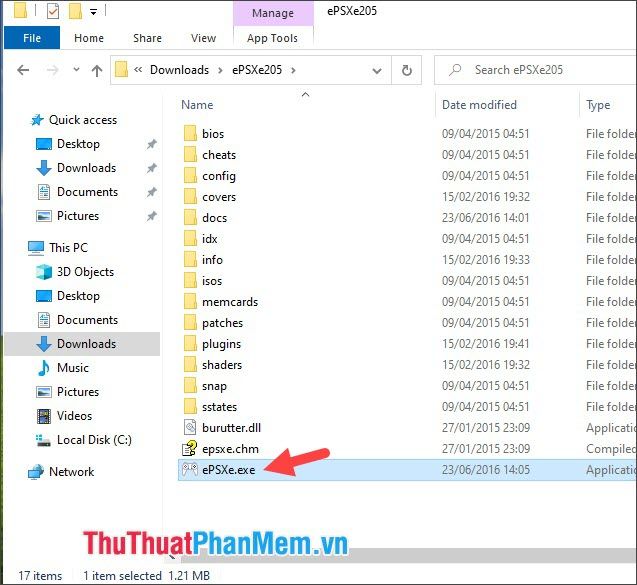637x585 pixels.
Task: Sort by Date modified column header
Action: coord(479,105)
